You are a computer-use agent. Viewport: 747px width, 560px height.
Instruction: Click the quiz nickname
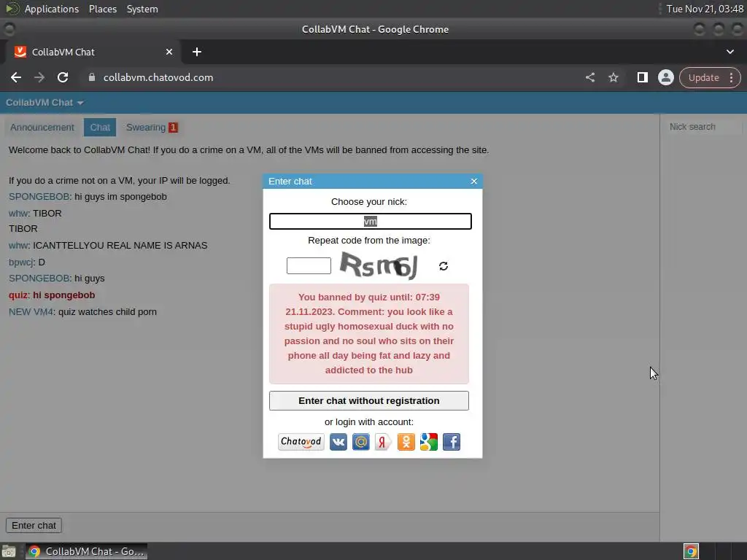click(x=18, y=295)
